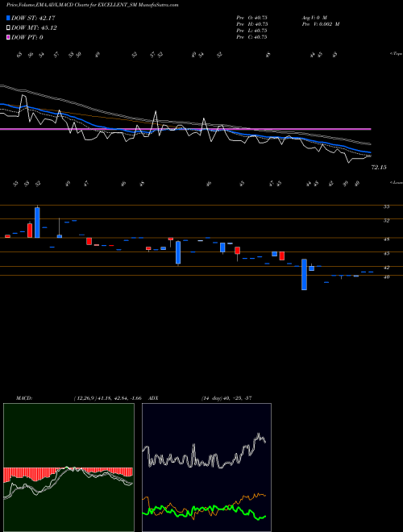
Task: Select the DOW MT: 45.12 label
Action: (x=34, y=28)
